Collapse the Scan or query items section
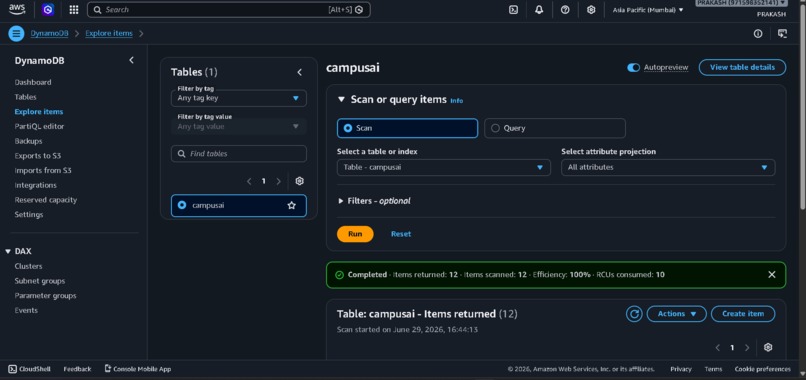Viewport: 806px width, 380px height. coord(341,99)
